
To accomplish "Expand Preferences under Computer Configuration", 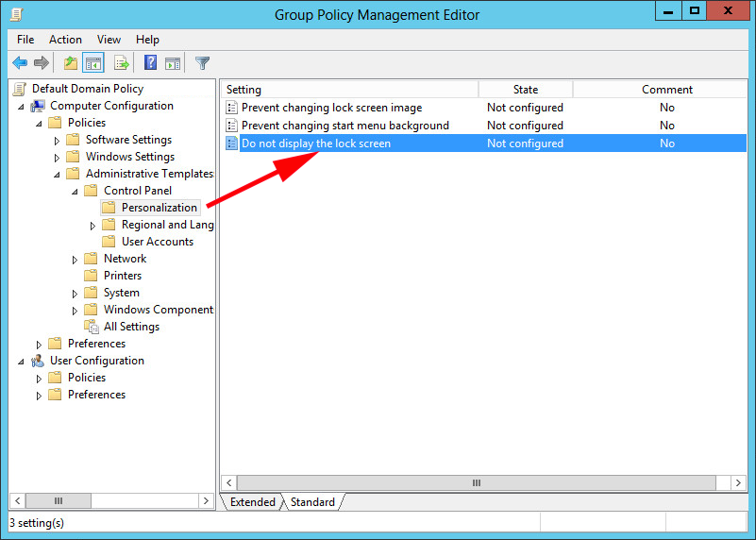I will 39,345.
